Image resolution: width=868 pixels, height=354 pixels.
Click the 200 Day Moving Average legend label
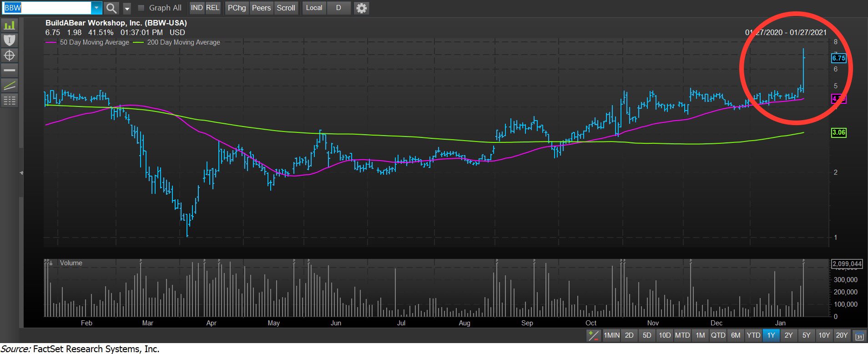pyautogui.click(x=183, y=42)
